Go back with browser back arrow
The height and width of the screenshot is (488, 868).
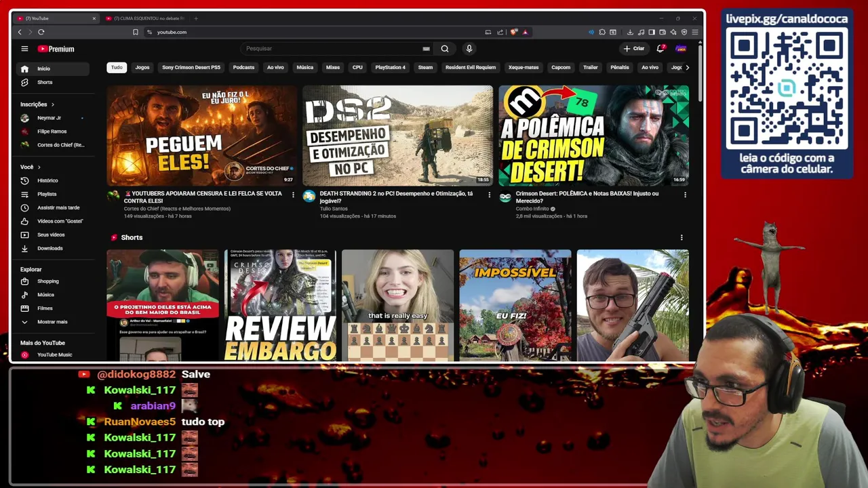[x=20, y=32]
